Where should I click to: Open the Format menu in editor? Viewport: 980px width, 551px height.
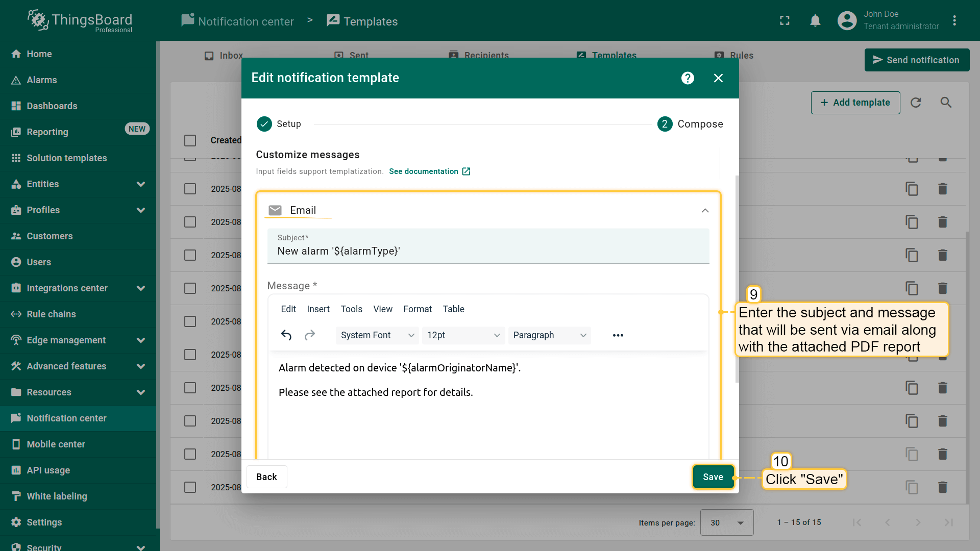pos(417,309)
